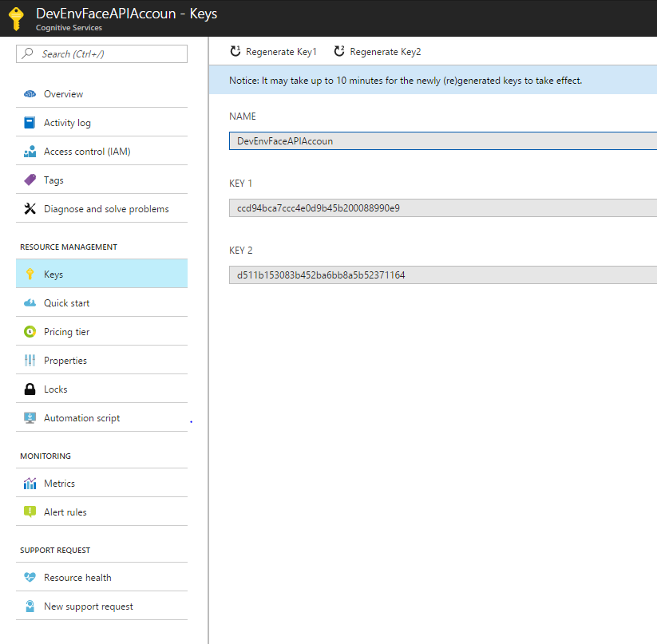Click the KEY 1 label
657x644 pixels.
pyautogui.click(x=240, y=184)
